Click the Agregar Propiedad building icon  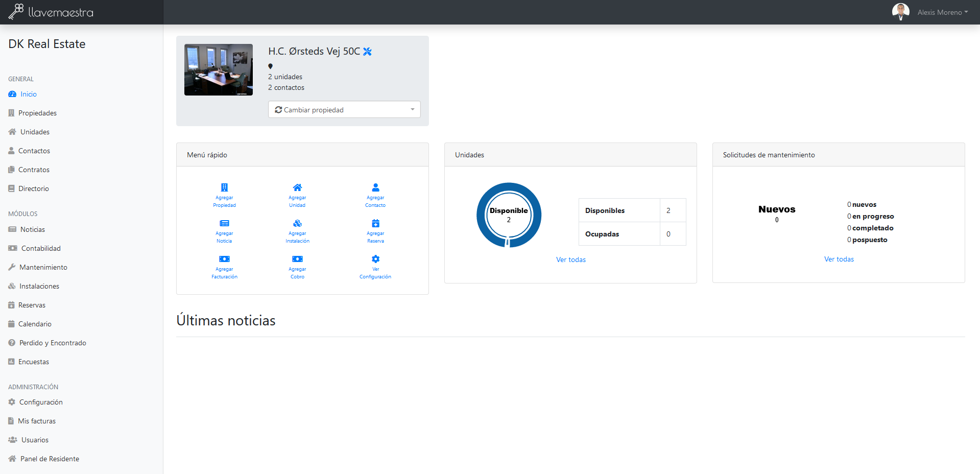[x=224, y=187]
